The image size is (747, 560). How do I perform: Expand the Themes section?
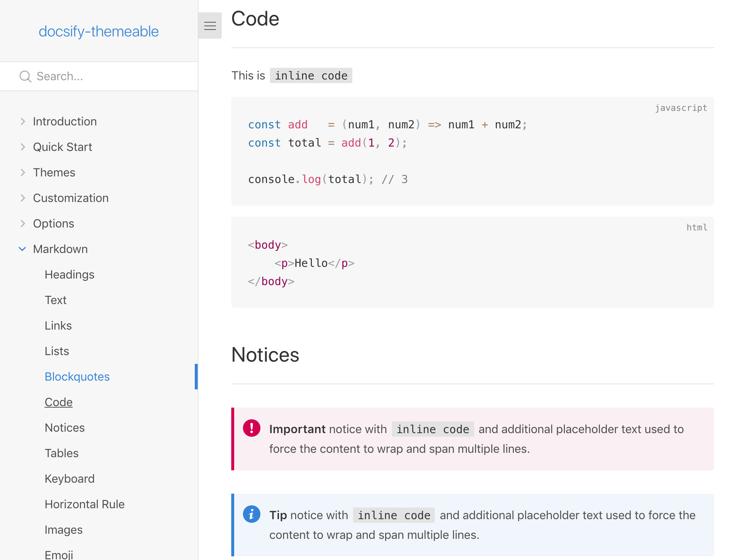pos(22,172)
